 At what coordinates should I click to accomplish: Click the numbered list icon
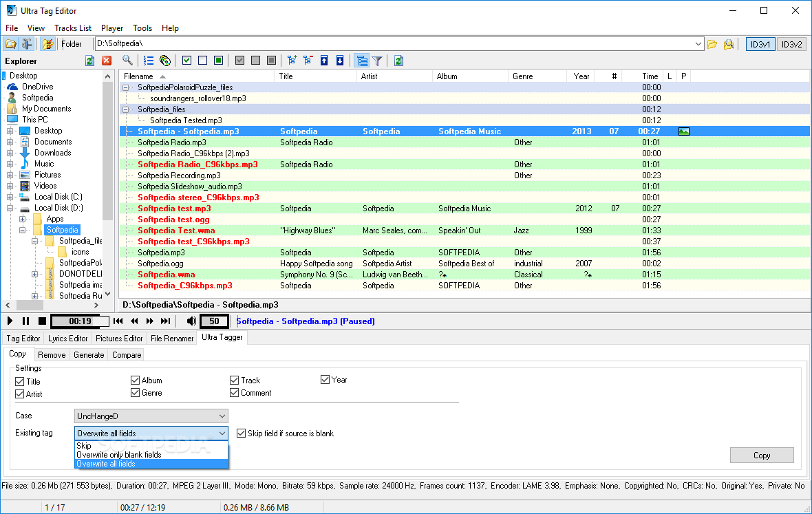149,61
